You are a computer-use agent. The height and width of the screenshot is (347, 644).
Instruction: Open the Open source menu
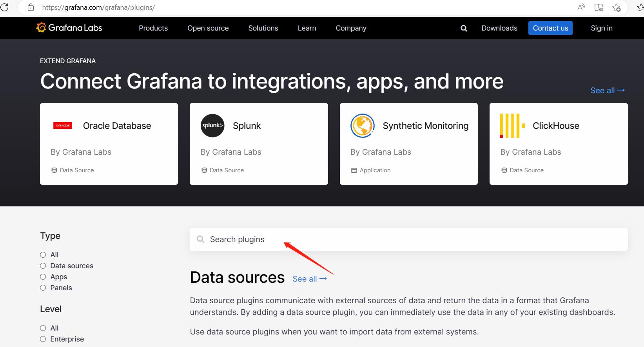click(208, 28)
